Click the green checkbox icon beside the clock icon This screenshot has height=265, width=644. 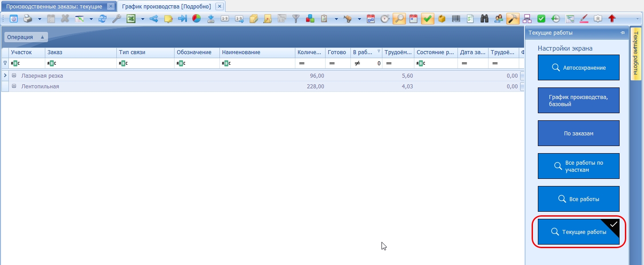541,19
